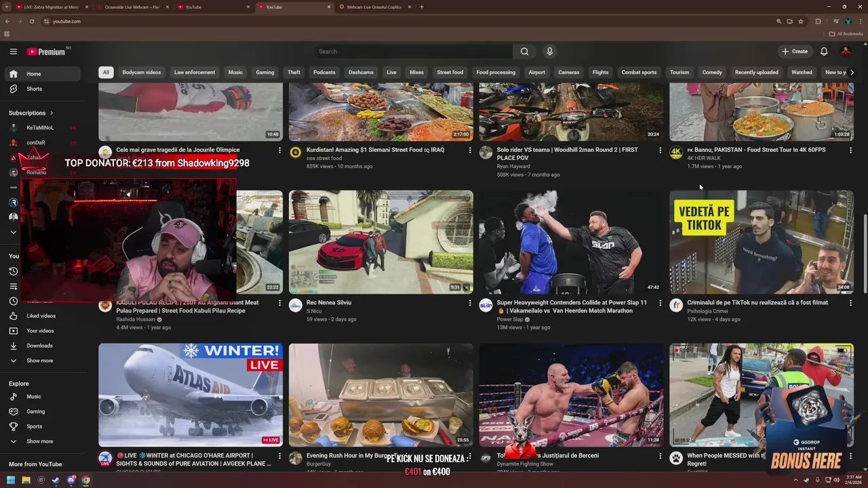
Task: Open Steam from the taskbar
Action: (56, 480)
